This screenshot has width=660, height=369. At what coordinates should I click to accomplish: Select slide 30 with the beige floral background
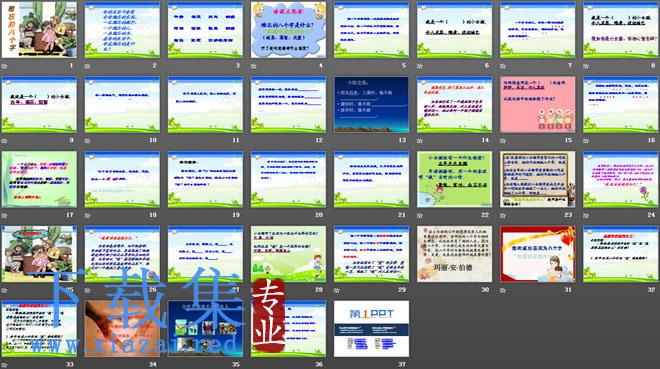click(455, 254)
